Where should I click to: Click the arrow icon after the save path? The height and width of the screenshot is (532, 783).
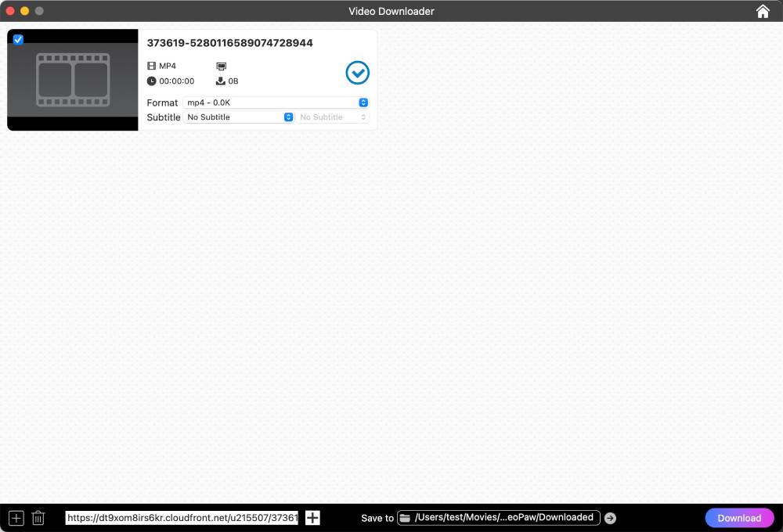point(610,517)
